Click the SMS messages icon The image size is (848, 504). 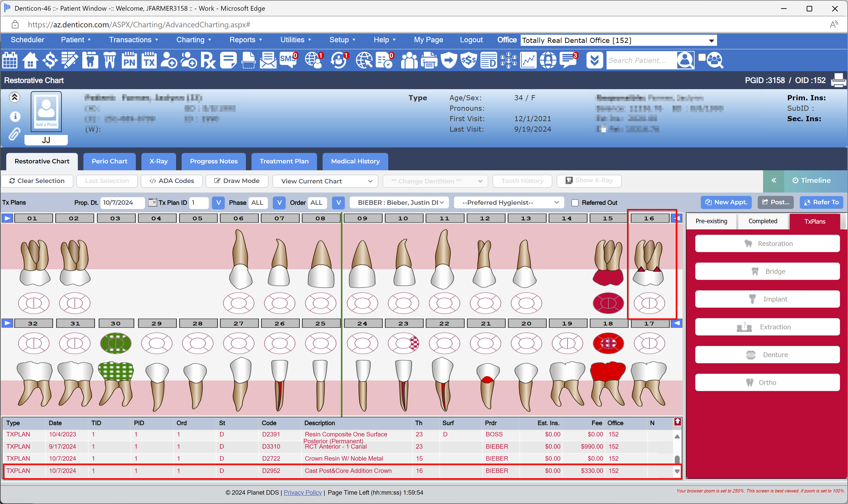(x=288, y=60)
